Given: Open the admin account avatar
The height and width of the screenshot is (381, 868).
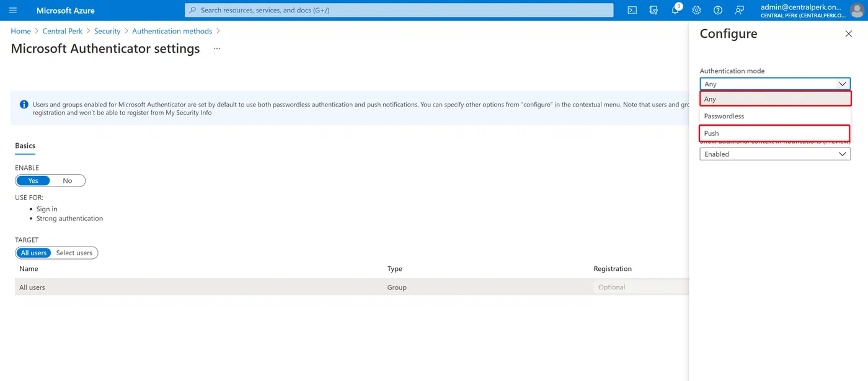Looking at the screenshot, I should click(856, 11).
